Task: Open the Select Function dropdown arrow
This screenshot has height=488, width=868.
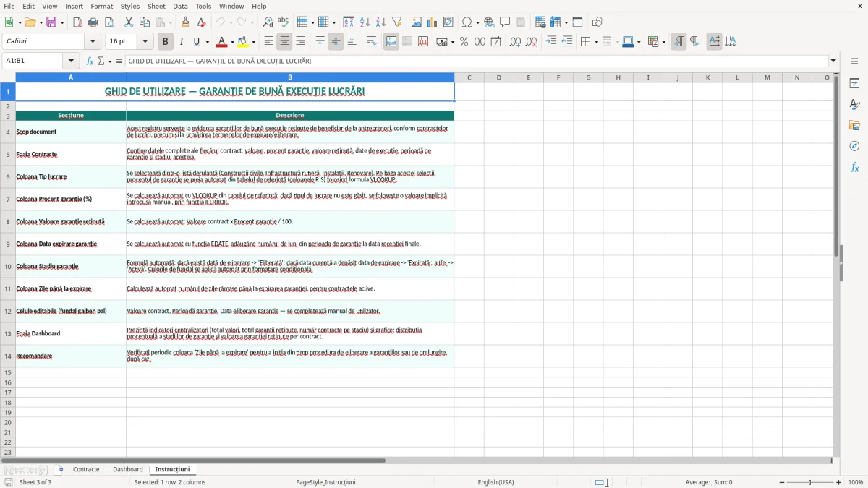Action: [110, 61]
